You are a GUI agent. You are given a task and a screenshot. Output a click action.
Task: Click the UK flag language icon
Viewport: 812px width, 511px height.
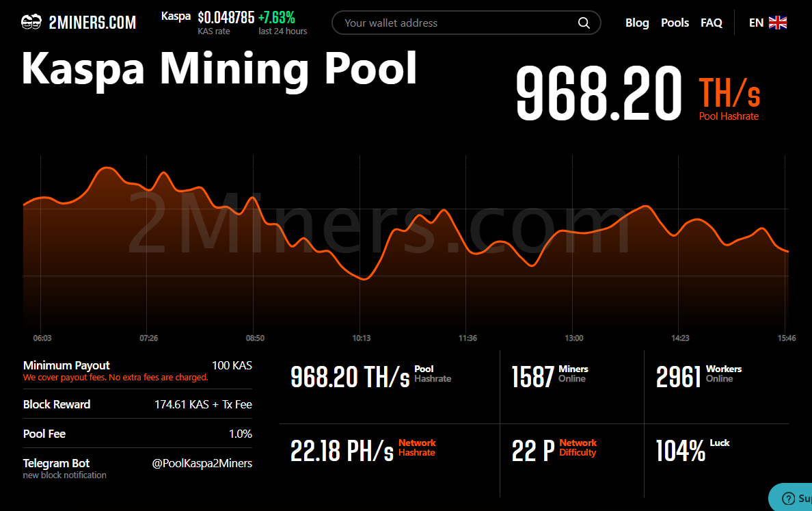click(778, 23)
